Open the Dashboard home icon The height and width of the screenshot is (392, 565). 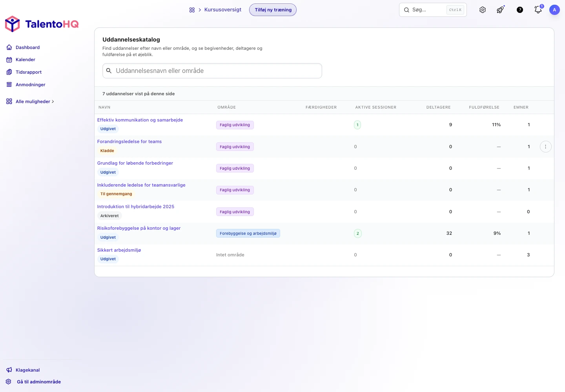[9, 47]
